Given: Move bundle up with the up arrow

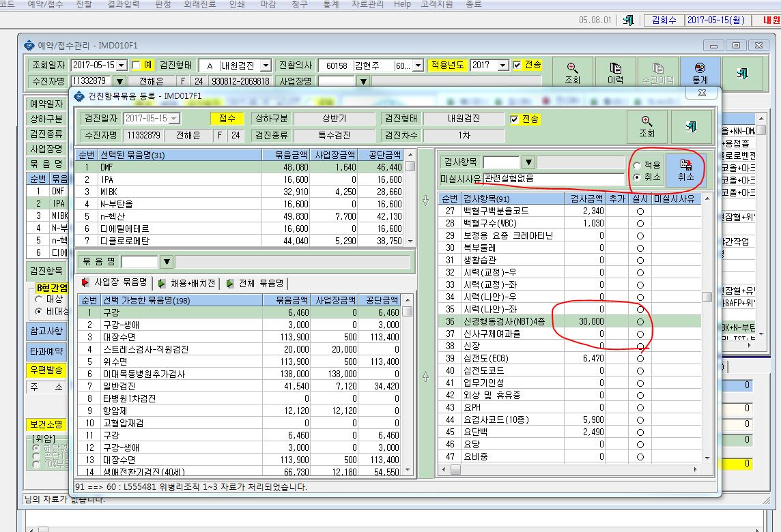Looking at the screenshot, I should pos(425,376).
